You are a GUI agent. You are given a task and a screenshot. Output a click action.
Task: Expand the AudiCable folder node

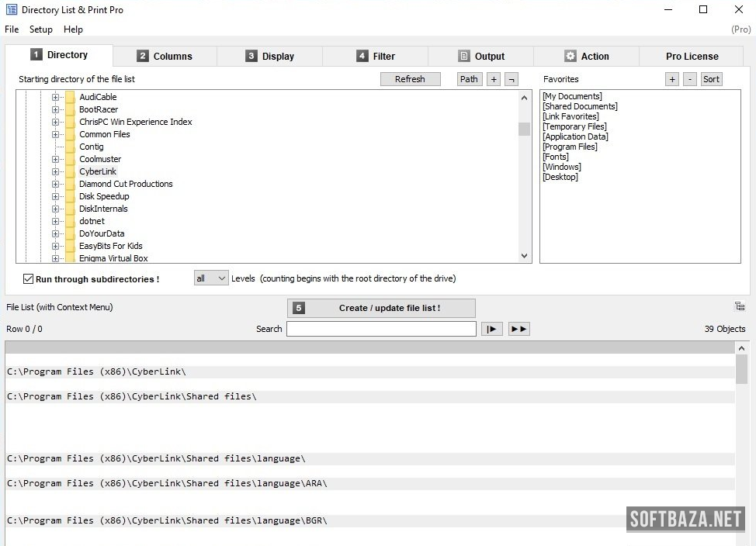click(56, 97)
